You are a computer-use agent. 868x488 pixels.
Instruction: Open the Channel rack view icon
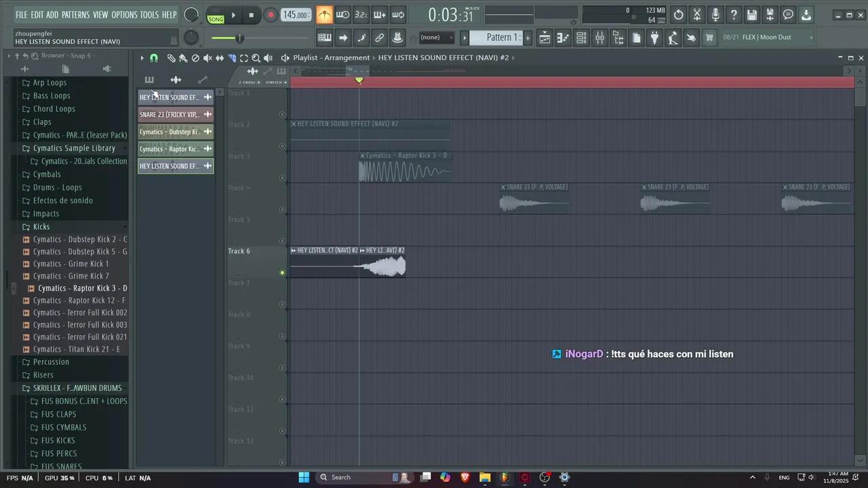point(581,38)
